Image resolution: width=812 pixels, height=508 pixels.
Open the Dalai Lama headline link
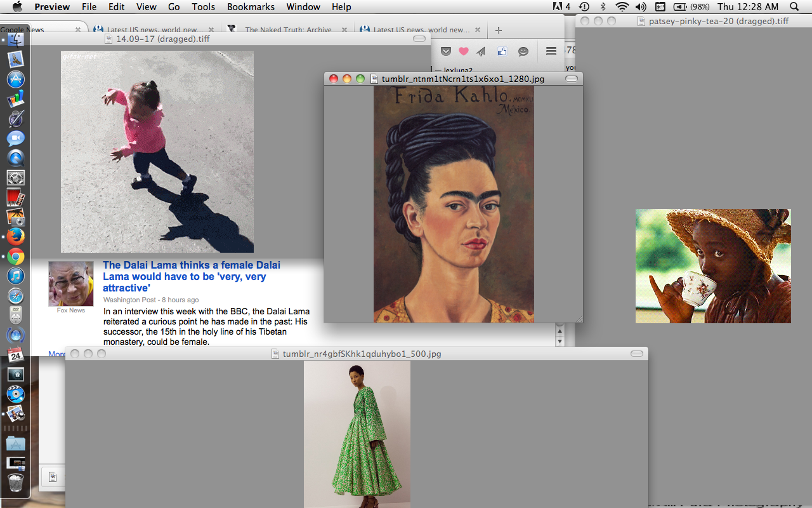pyautogui.click(x=192, y=276)
